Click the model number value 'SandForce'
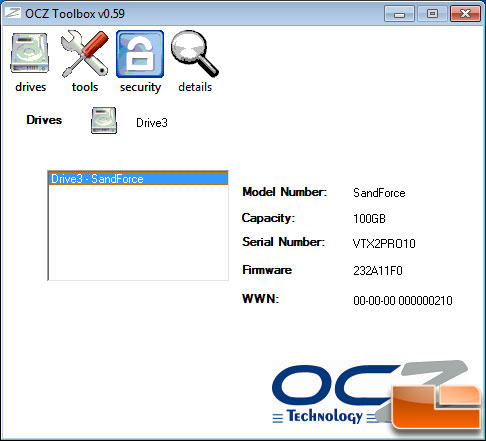This screenshot has height=441, width=486. tap(379, 193)
